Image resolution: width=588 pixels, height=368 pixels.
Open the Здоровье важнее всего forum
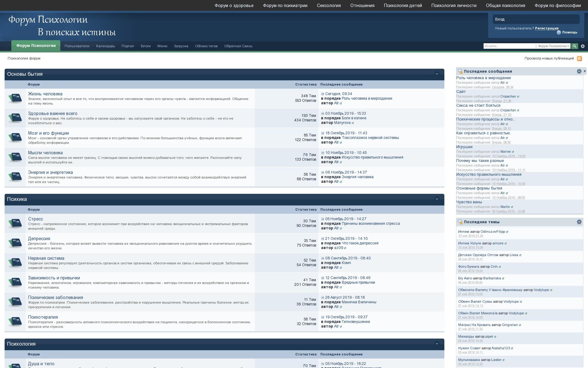coord(53,113)
